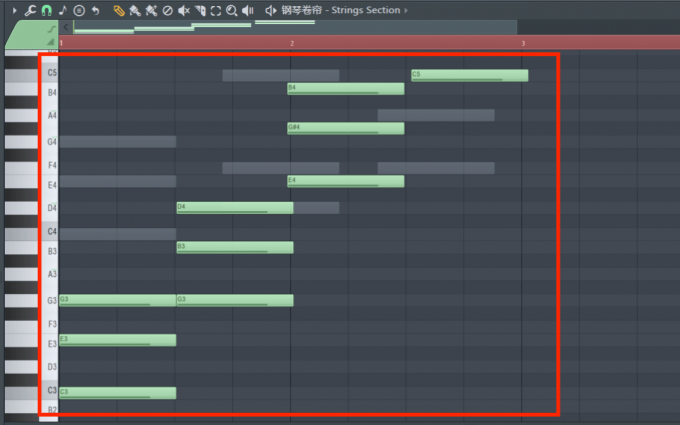Click speaker icon beside the piano roll title
This screenshot has width=680, height=425.
click(271, 10)
